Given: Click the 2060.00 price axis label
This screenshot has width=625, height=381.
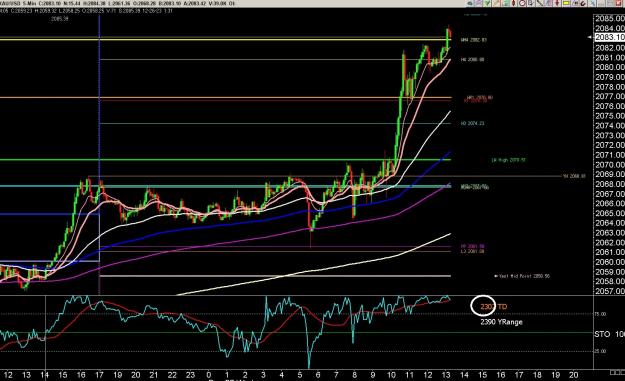Looking at the screenshot, I should point(610,262).
